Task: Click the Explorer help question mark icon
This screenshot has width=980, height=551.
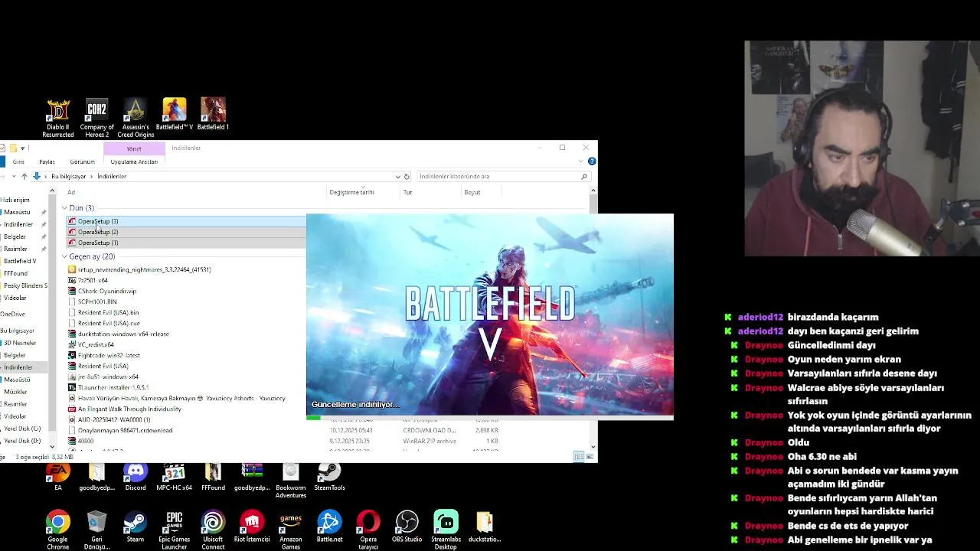Action: (x=592, y=161)
